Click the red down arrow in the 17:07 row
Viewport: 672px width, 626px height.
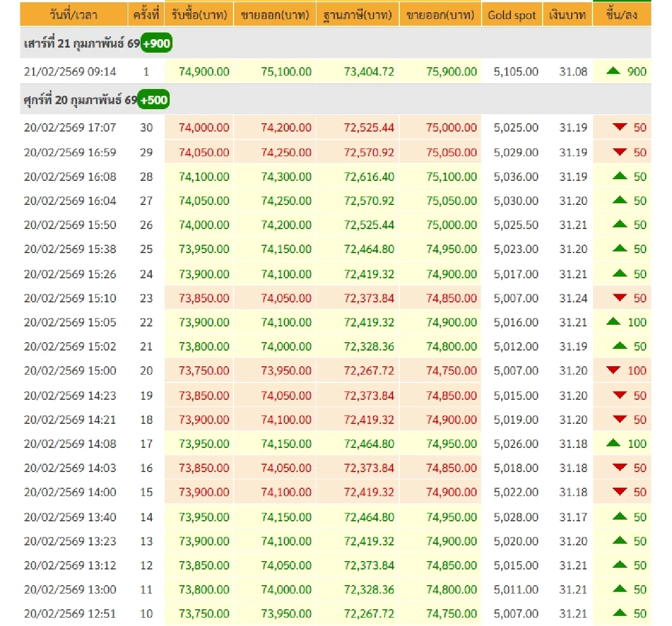pyautogui.click(x=619, y=127)
